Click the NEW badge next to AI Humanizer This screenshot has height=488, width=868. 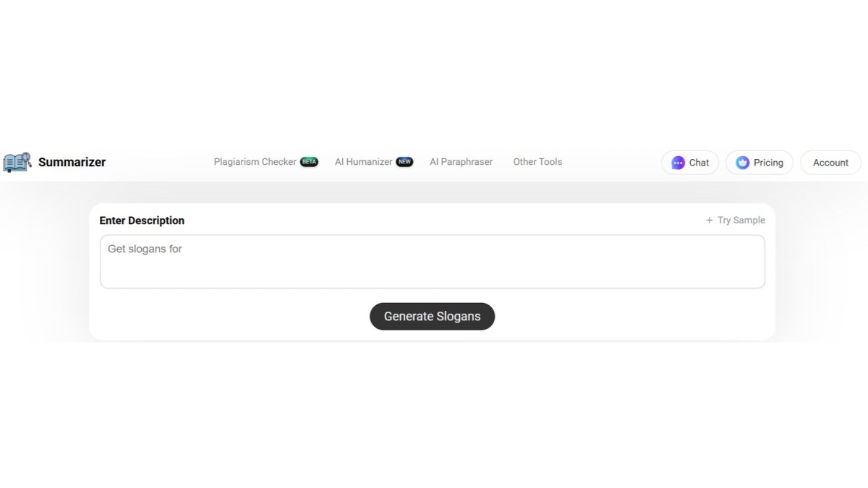click(x=404, y=162)
